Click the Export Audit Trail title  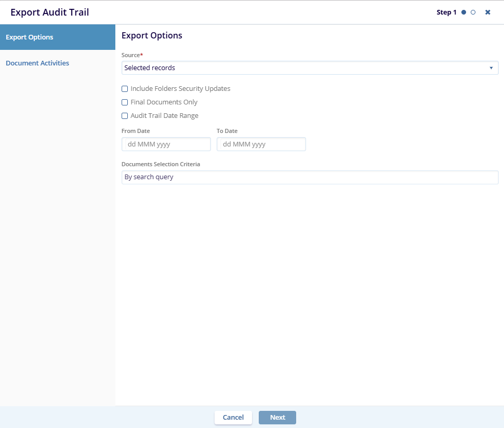point(49,12)
